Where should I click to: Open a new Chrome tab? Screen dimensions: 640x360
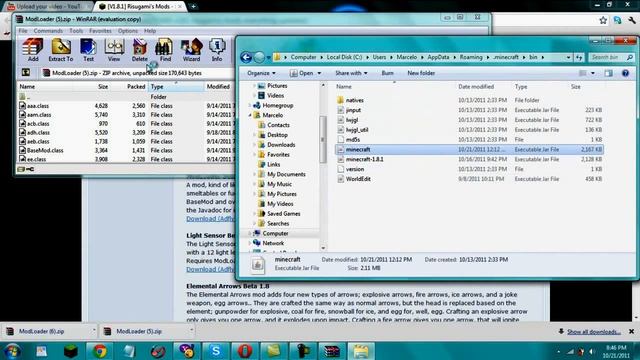(x=193, y=7)
